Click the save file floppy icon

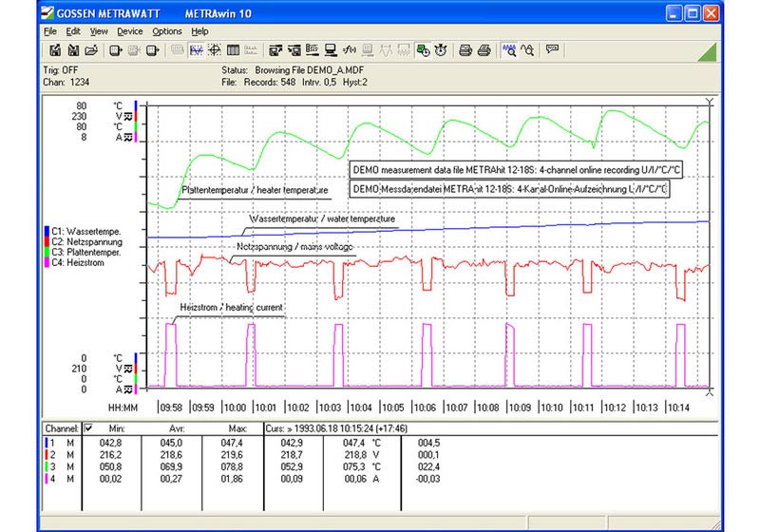click(55, 50)
